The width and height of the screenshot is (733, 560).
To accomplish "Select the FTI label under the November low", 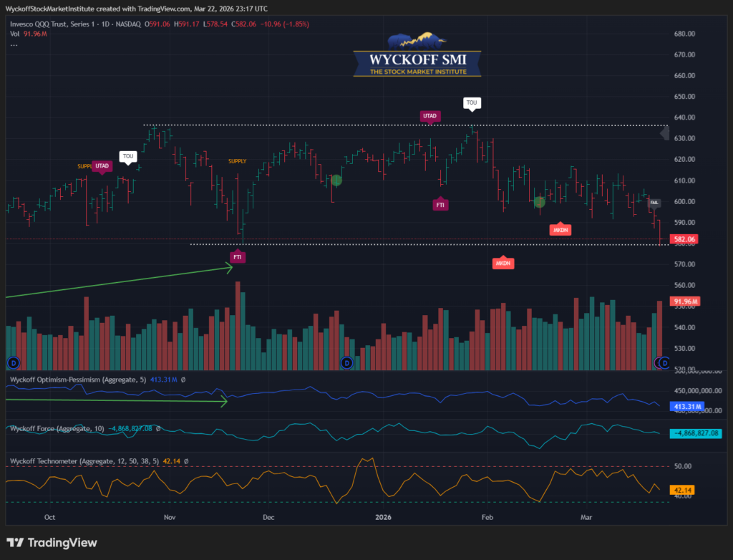I will pyautogui.click(x=237, y=256).
